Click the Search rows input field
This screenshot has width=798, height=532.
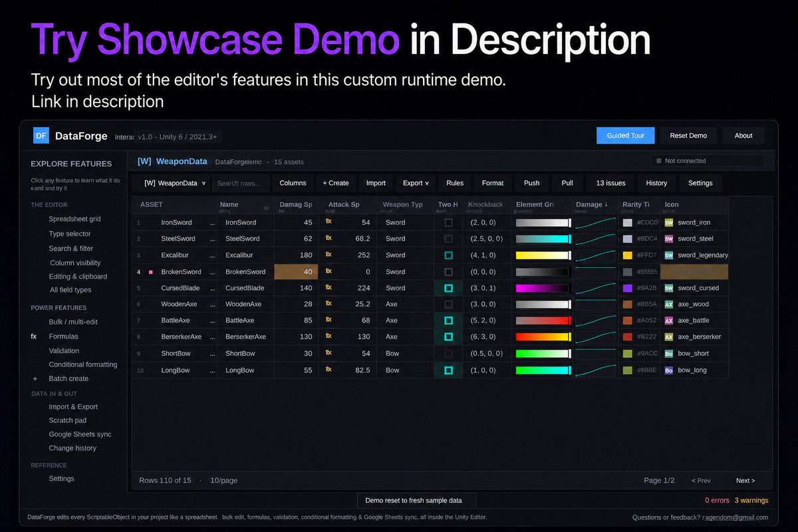click(241, 183)
